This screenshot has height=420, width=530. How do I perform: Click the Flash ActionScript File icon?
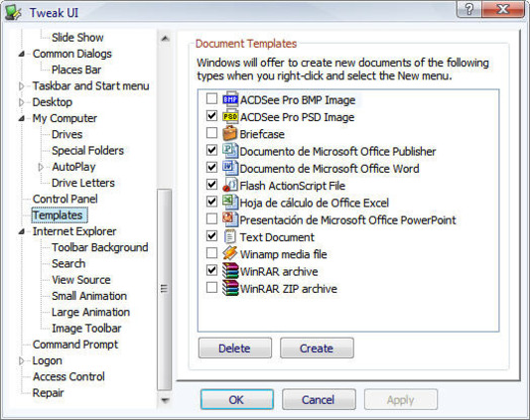click(230, 186)
